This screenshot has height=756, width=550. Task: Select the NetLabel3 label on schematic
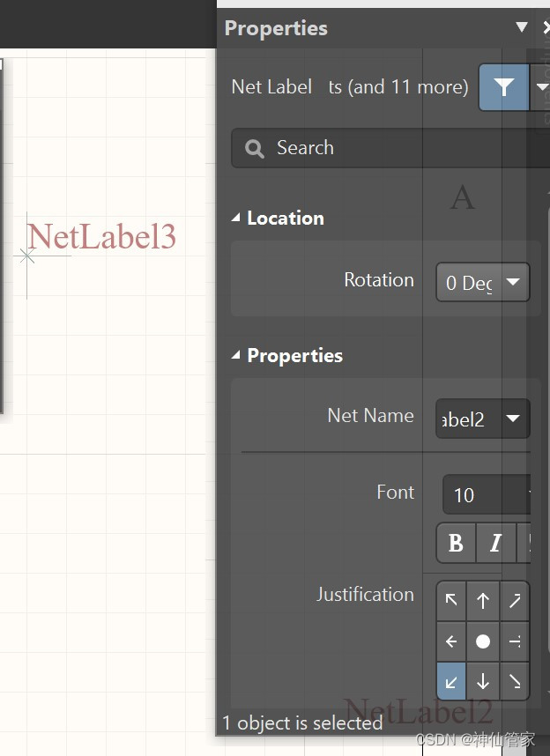[101, 237]
